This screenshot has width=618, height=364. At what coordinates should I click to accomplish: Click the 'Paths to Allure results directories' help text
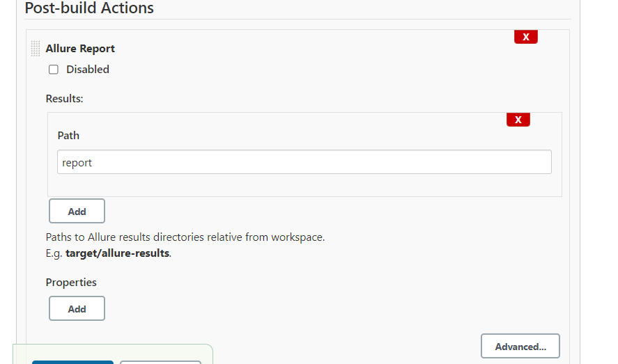[185, 237]
